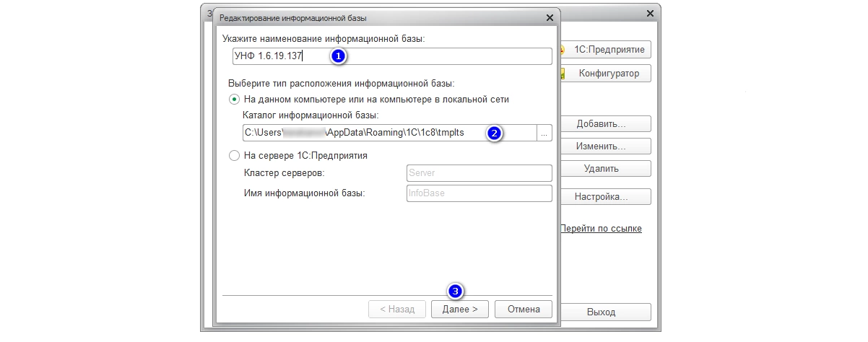
Task: Click the 'Далее >' button
Action: tap(460, 309)
